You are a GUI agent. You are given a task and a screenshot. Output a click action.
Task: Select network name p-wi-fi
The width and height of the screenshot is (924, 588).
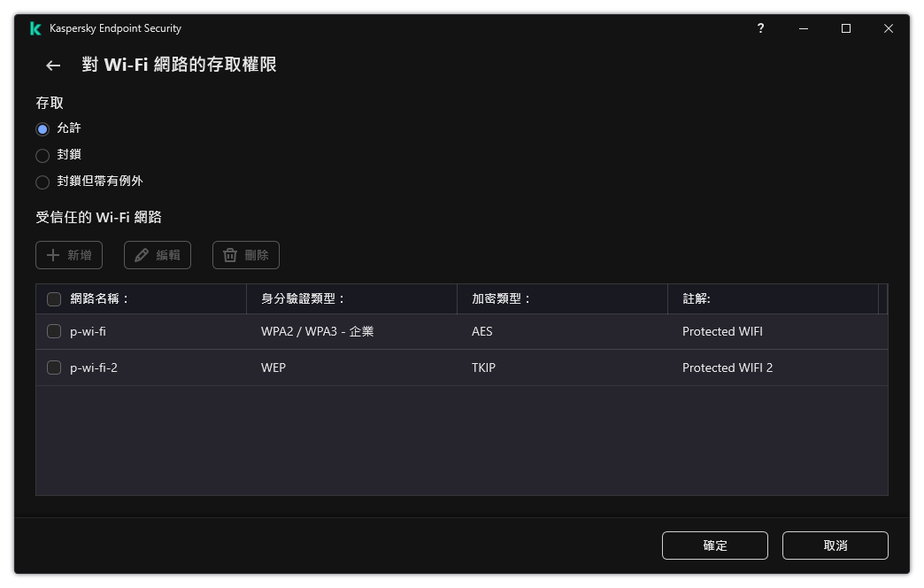point(88,331)
